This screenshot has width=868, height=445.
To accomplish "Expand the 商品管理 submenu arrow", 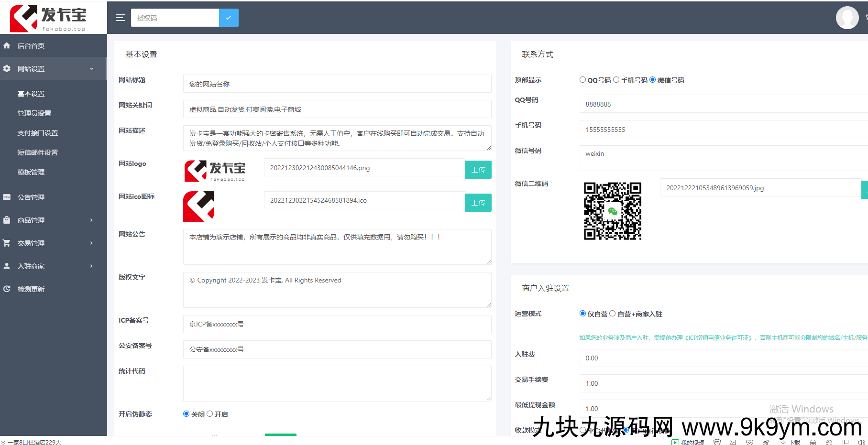I will click(x=91, y=220).
